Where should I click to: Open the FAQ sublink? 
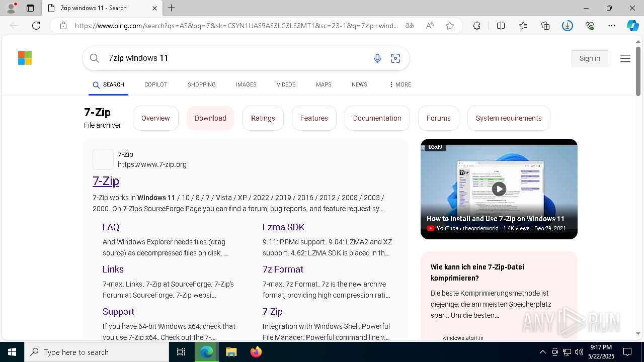111,227
